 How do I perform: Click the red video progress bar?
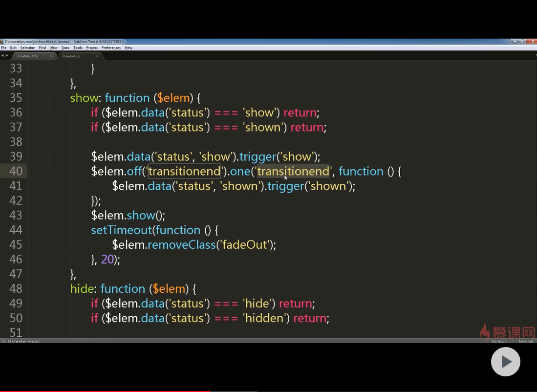[105, 391]
